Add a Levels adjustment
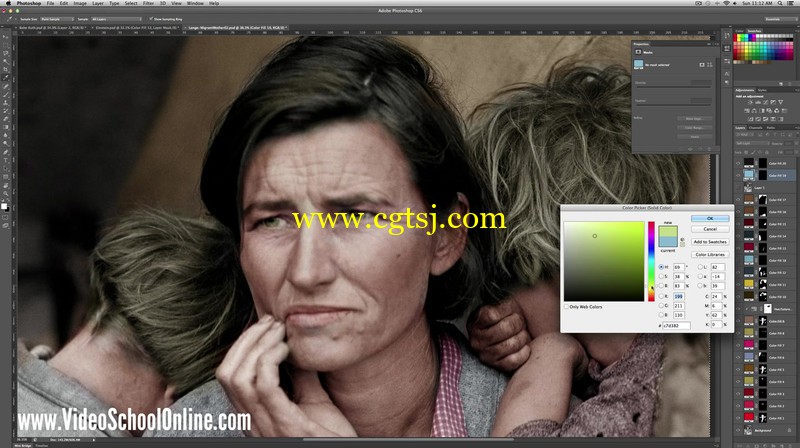Screen dimensions: 800x448 click(758, 102)
